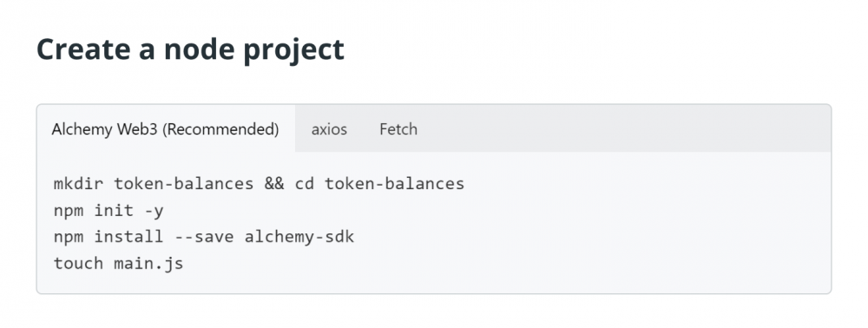The width and height of the screenshot is (868, 328).
Task: Switch to the axios tab
Action: point(329,129)
